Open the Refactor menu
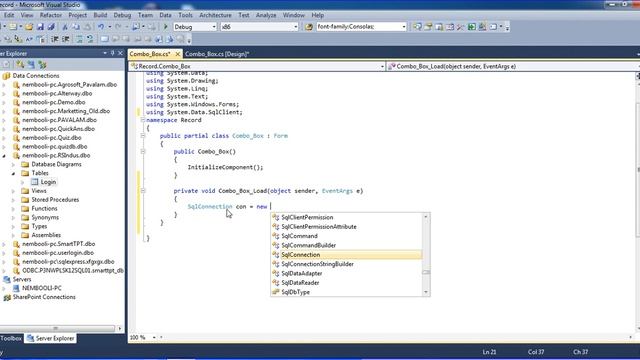Image resolution: width=640 pixels, height=360 pixels. point(51,15)
